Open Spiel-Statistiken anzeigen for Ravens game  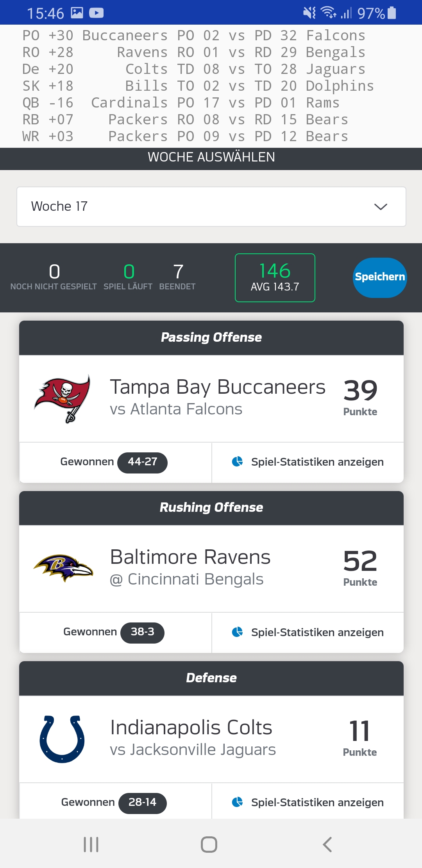[x=317, y=632]
